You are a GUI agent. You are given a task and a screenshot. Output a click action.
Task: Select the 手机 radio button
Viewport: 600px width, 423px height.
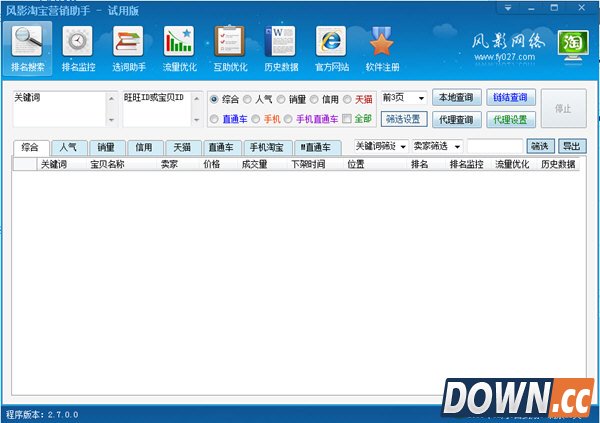256,119
